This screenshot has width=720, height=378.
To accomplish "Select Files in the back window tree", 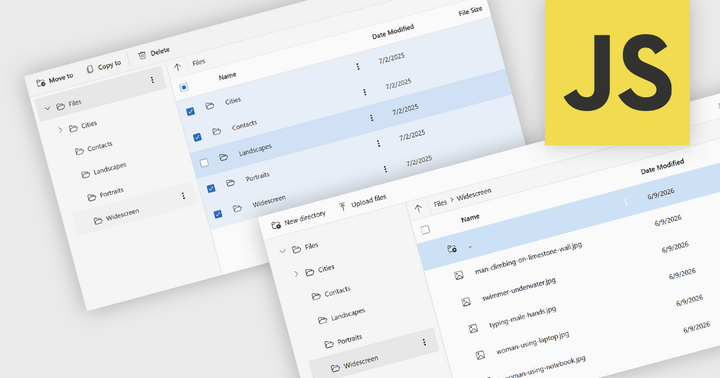I will tap(75, 103).
